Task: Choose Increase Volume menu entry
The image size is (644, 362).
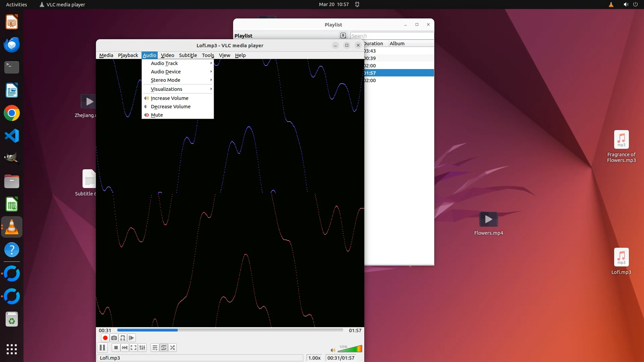Action: tap(169, 98)
